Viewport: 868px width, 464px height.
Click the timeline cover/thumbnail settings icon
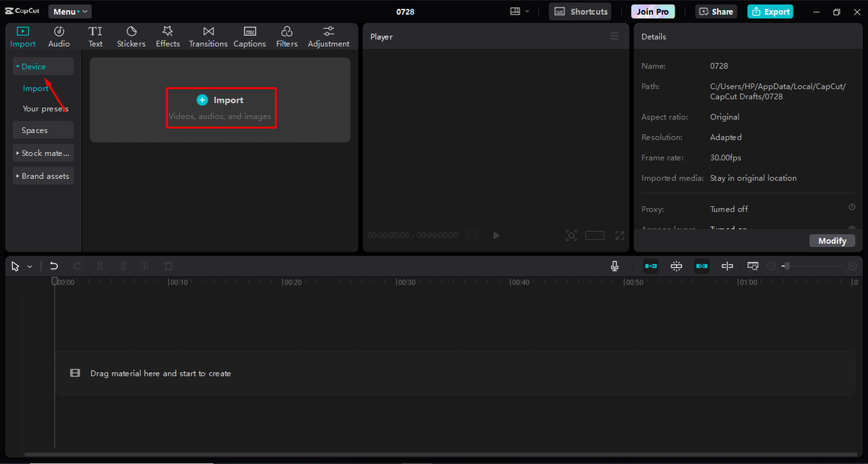click(753, 267)
